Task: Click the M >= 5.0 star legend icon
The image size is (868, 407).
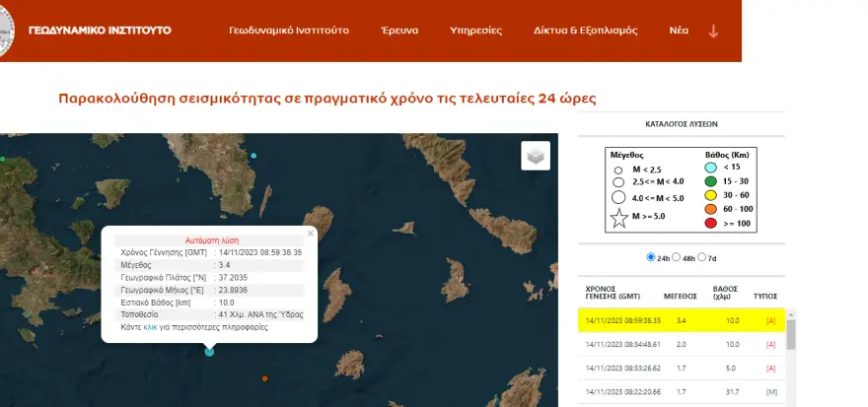Action: click(618, 219)
